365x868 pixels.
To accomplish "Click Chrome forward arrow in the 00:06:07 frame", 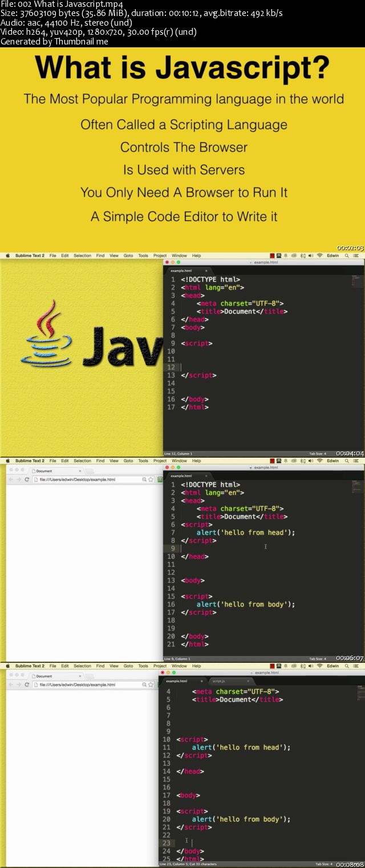I will 19,479.
